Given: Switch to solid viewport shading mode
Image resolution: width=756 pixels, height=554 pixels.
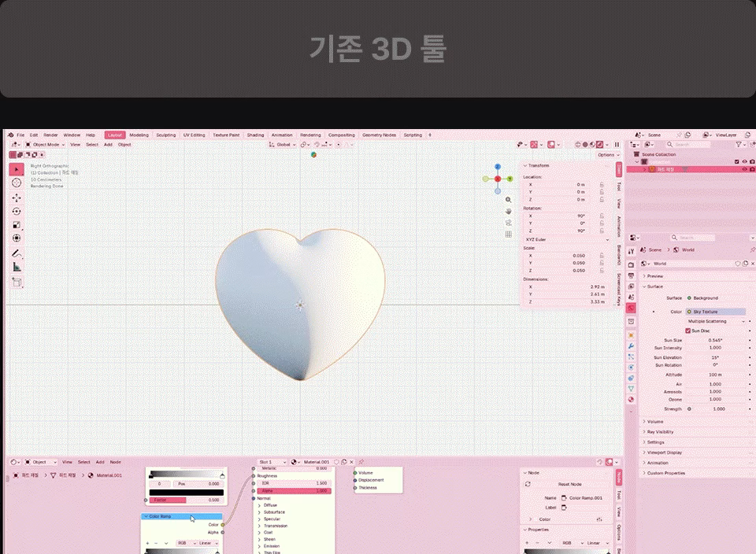Looking at the screenshot, I should (x=585, y=145).
